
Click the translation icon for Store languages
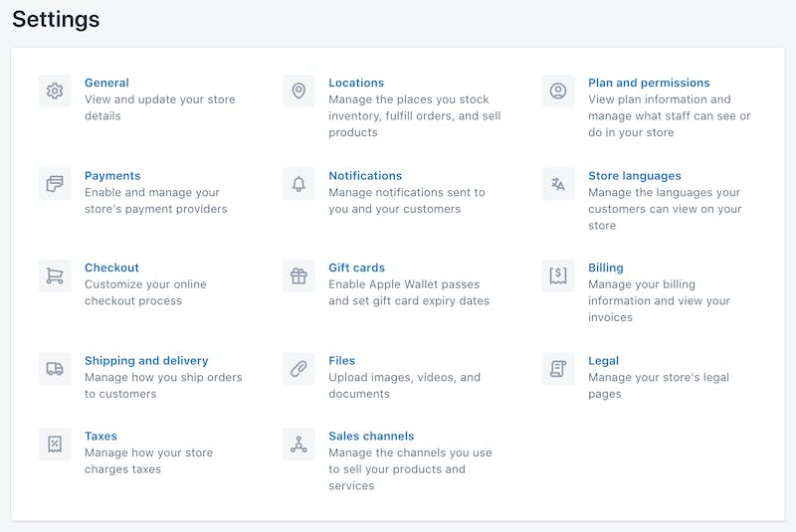(x=558, y=184)
